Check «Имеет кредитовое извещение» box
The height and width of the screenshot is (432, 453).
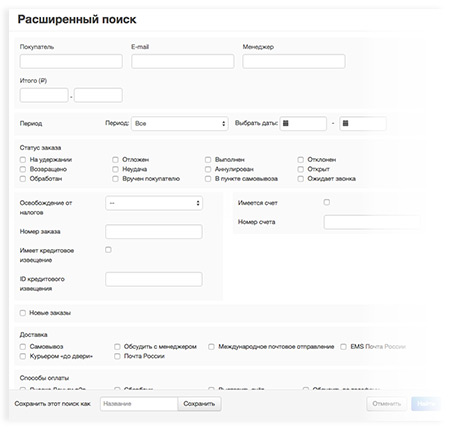(108, 250)
